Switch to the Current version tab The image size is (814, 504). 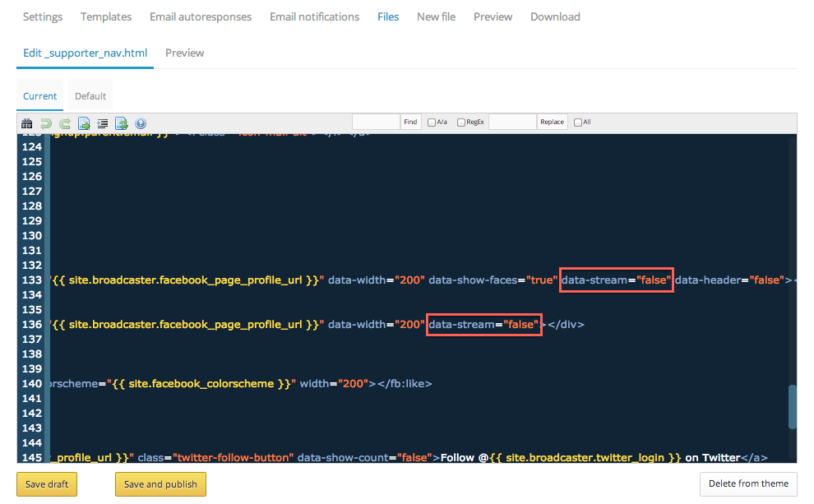pos(40,96)
